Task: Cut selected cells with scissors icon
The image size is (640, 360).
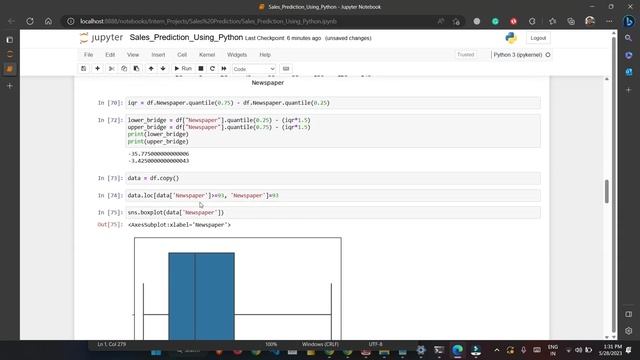Action: [x=111, y=69]
